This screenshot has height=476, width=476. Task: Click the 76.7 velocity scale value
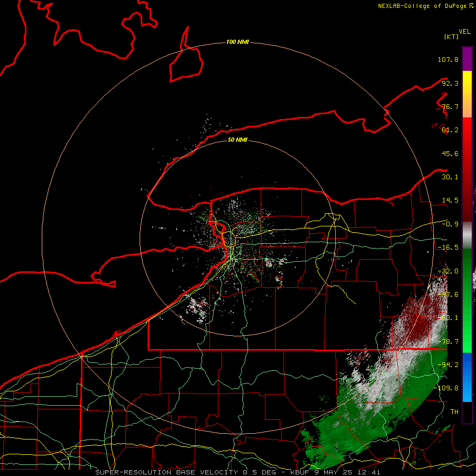(450, 106)
